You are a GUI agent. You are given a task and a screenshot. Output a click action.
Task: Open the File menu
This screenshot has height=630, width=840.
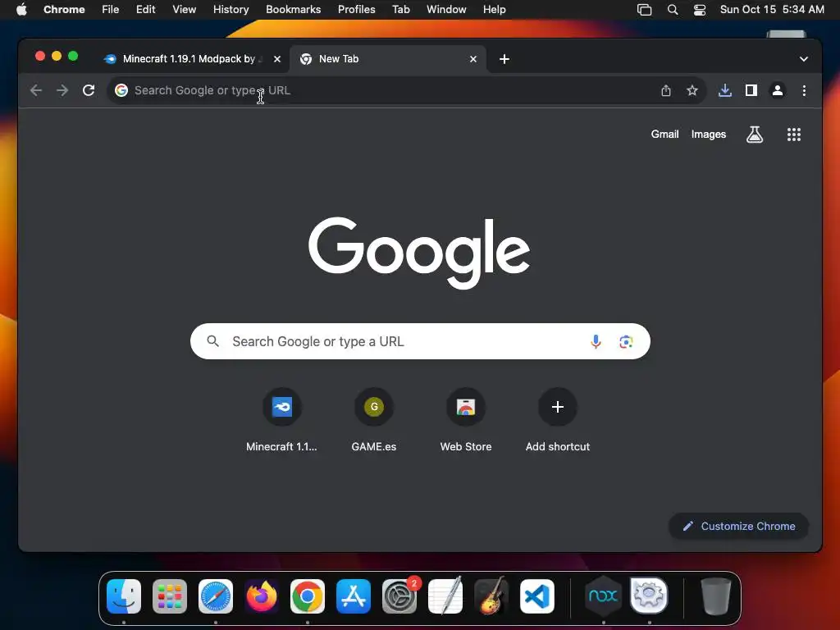tap(111, 10)
